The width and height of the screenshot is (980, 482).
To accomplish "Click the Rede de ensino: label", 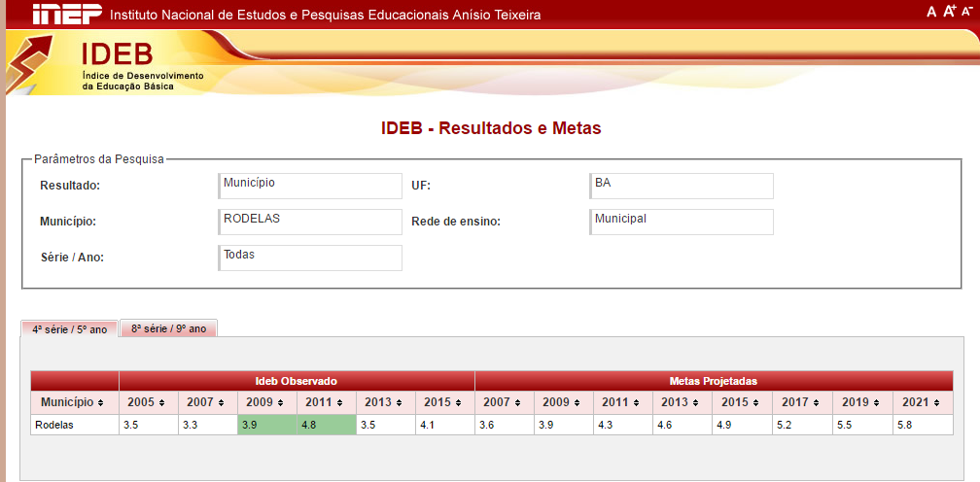I will [x=456, y=222].
